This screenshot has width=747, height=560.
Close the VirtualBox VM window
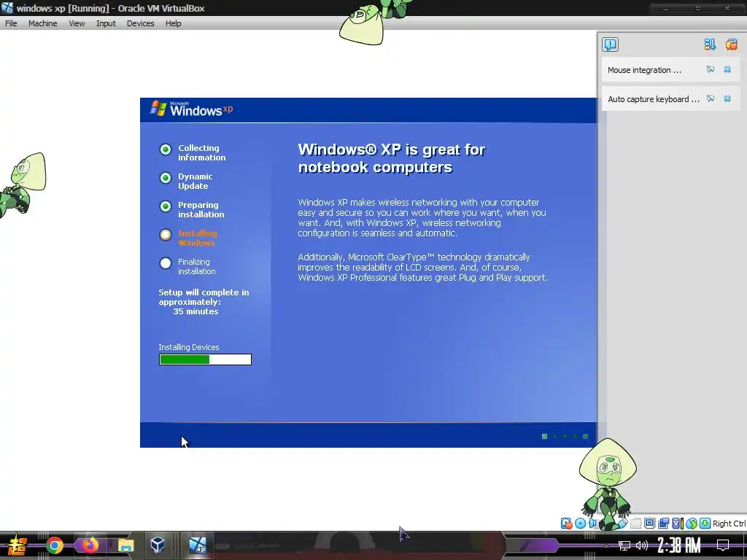727,9
